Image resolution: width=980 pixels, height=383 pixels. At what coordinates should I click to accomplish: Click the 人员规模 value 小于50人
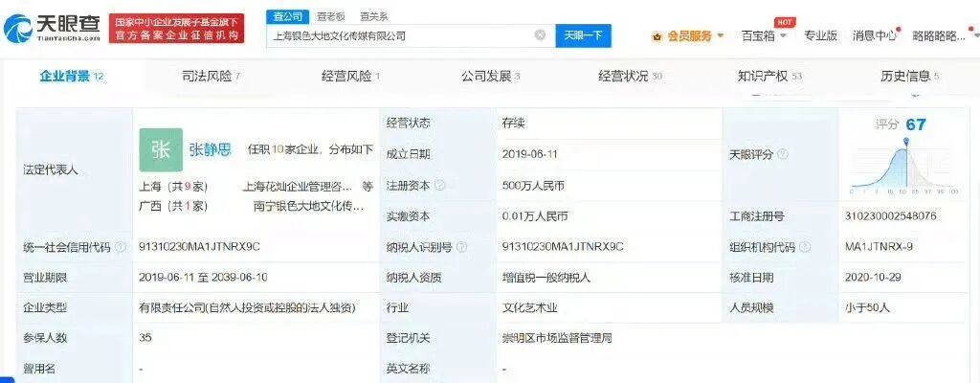click(x=866, y=307)
